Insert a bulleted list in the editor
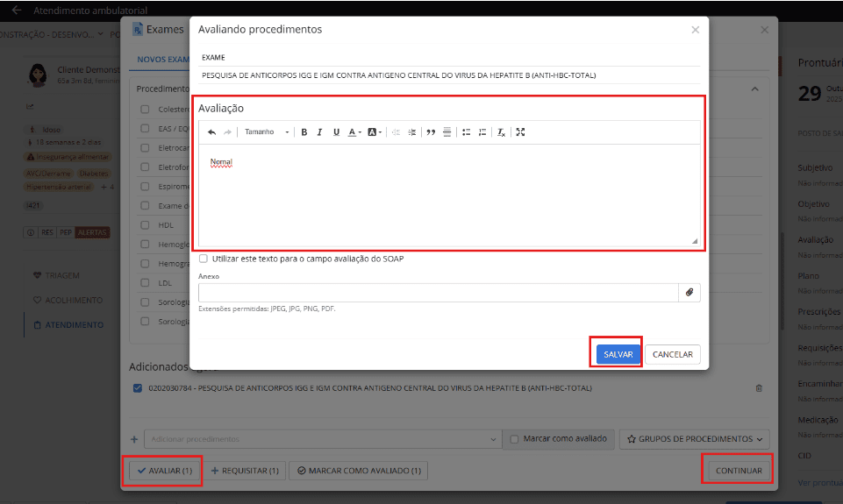The height and width of the screenshot is (504, 843). pyautogui.click(x=466, y=132)
